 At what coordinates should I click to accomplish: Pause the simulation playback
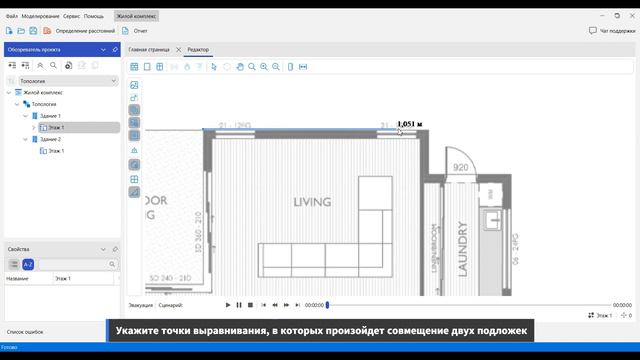pos(239,305)
